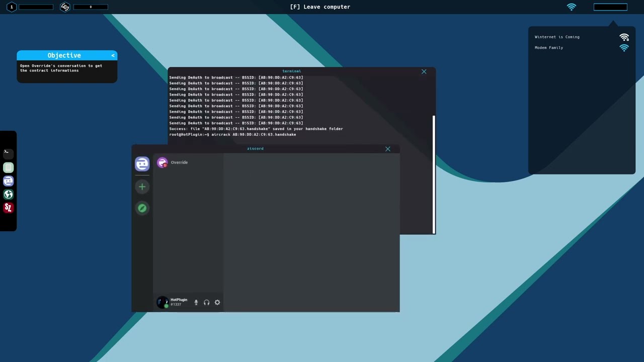
Task: Click the objective description text
Action: tap(61, 68)
